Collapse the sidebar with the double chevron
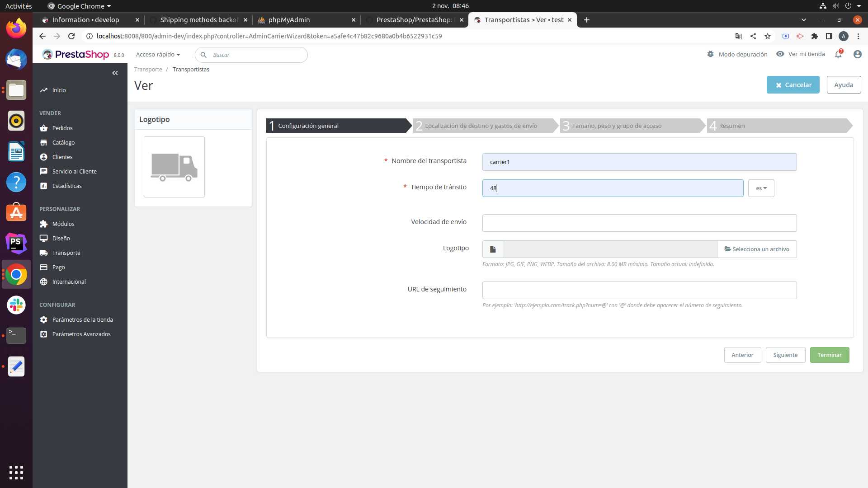 coord(115,73)
